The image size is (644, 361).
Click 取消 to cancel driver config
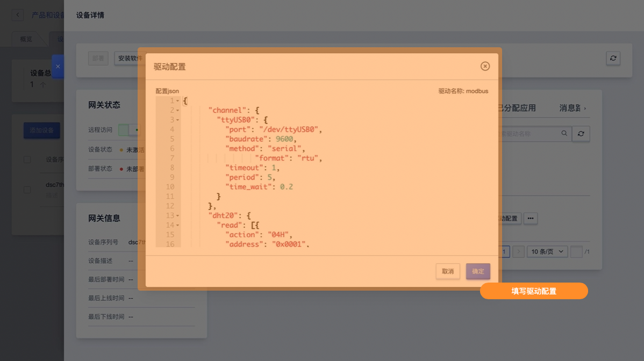pos(448,271)
